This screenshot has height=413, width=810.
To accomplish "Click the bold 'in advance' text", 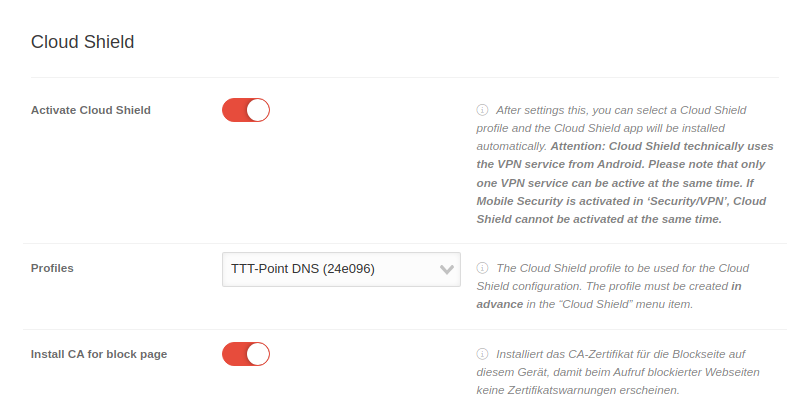I will (499, 304).
